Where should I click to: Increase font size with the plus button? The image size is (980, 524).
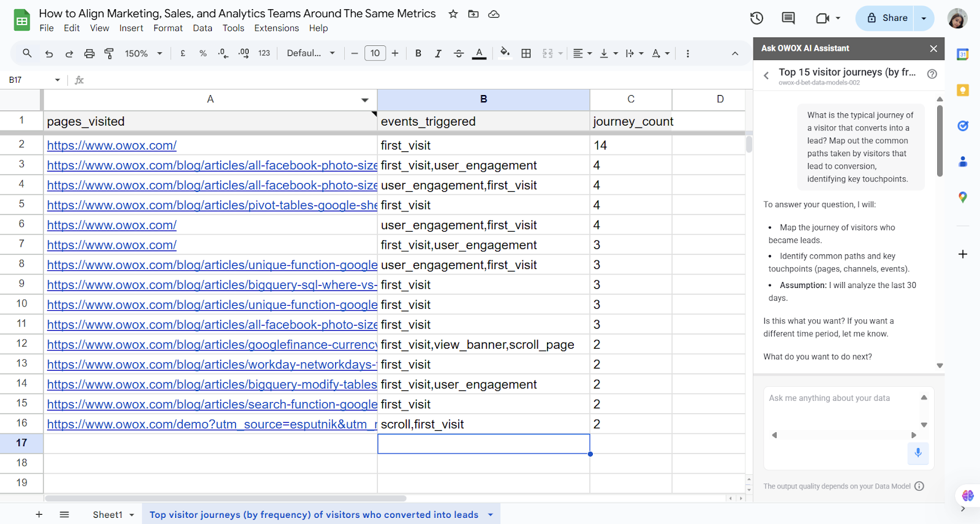tap(395, 53)
